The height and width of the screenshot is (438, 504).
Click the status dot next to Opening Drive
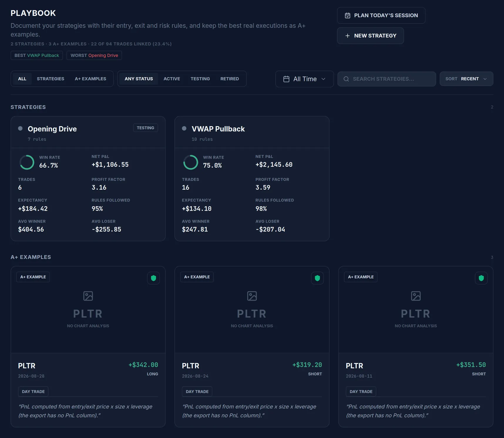pos(20,128)
